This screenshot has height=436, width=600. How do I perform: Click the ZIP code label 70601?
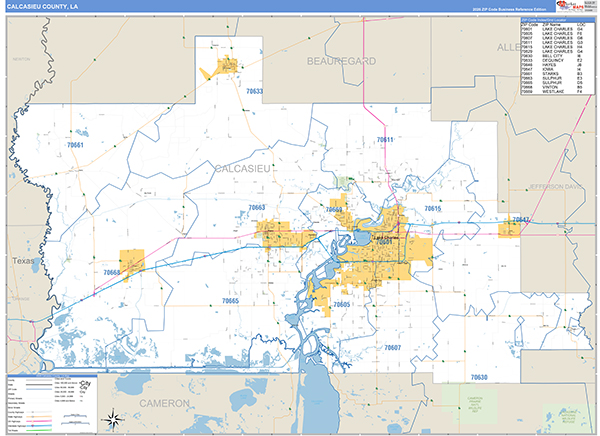click(x=384, y=242)
